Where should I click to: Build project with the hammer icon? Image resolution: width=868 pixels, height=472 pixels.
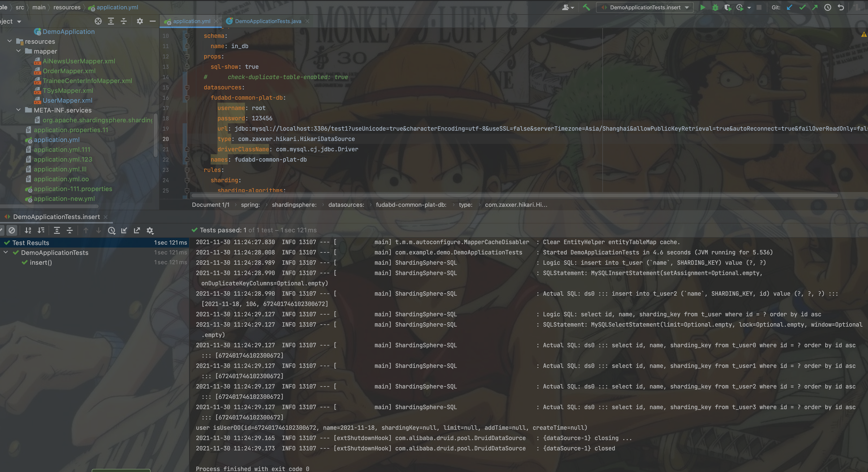coord(586,7)
